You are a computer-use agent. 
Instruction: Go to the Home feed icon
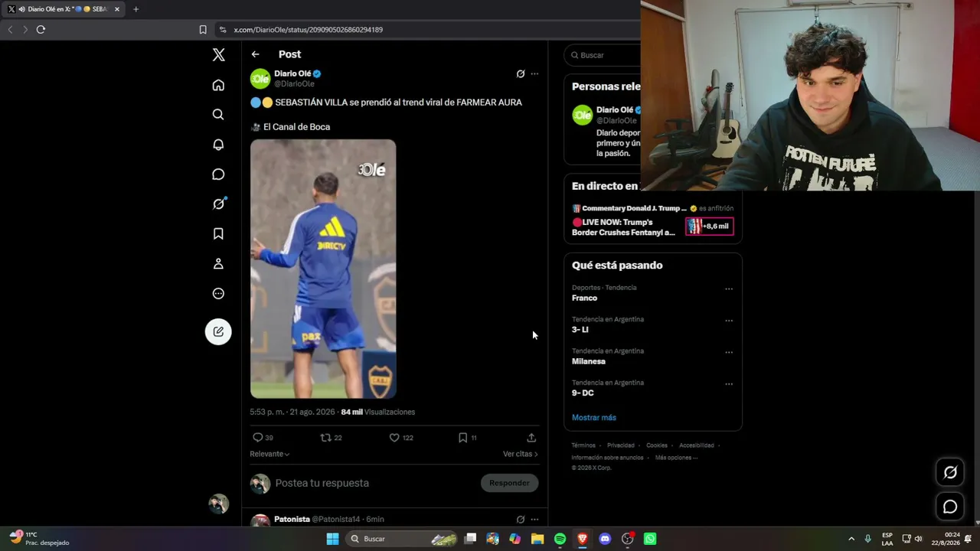click(x=218, y=85)
